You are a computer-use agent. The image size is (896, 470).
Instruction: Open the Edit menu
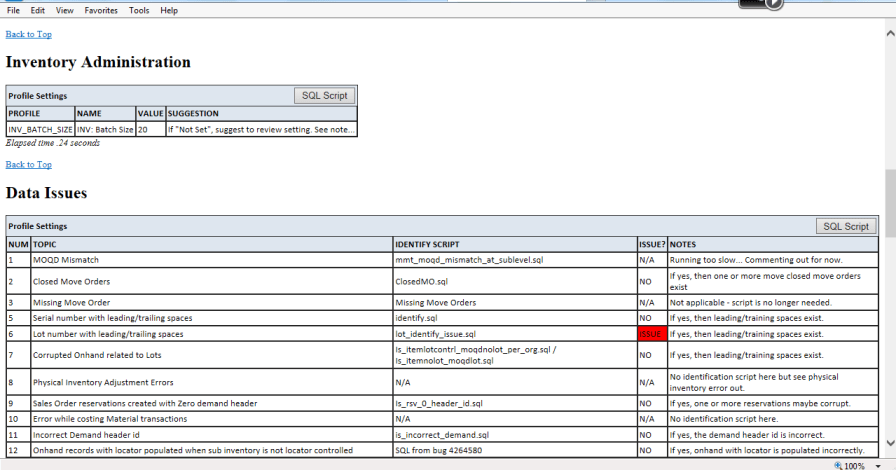coord(38,10)
